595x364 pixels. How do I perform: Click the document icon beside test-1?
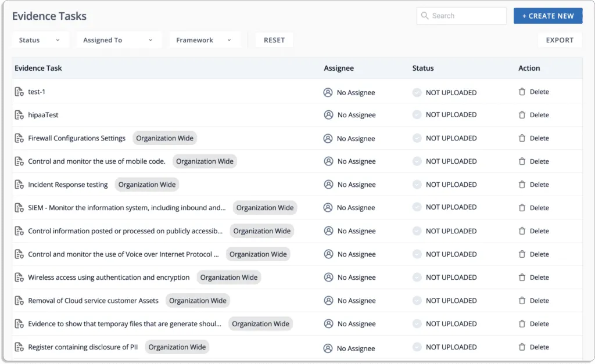[x=19, y=92]
